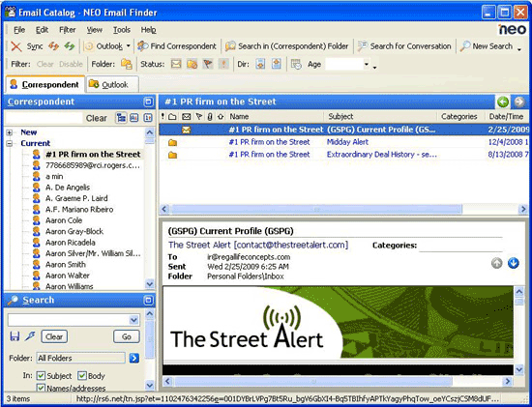Click the lightning quick search icon
Screen dimensions: 532x407
[x=30, y=336]
